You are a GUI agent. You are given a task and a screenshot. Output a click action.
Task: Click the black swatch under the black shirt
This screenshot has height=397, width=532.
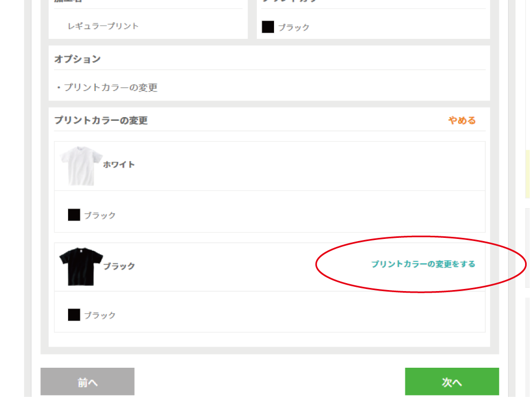73,315
